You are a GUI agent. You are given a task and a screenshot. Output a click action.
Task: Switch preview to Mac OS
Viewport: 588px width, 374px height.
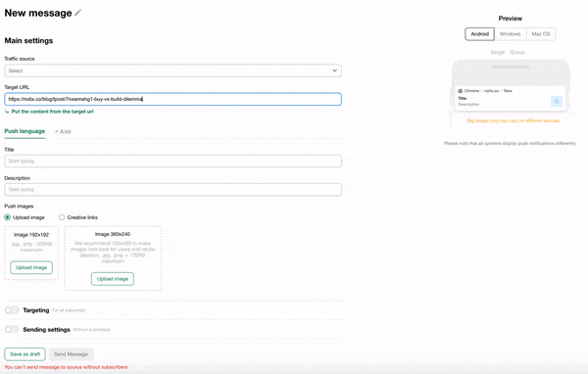coord(541,34)
